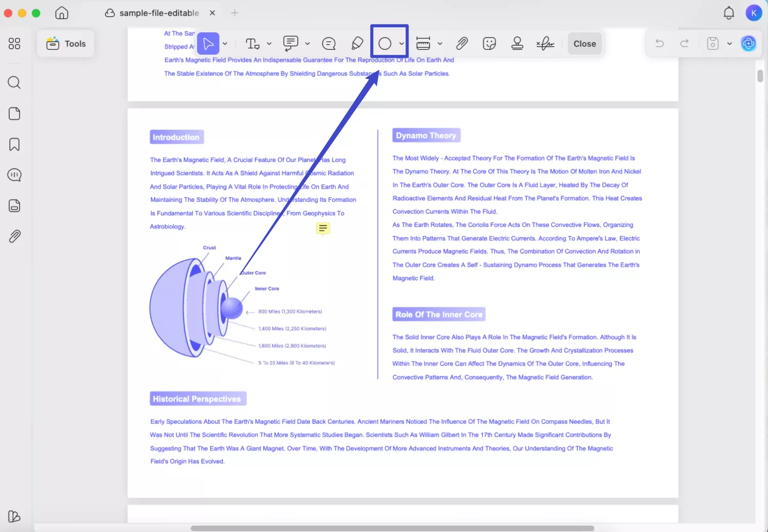Expand the shape tool dropdown
Image resolution: width=768 pixels, height=532 pixels.
click(401, 44)
